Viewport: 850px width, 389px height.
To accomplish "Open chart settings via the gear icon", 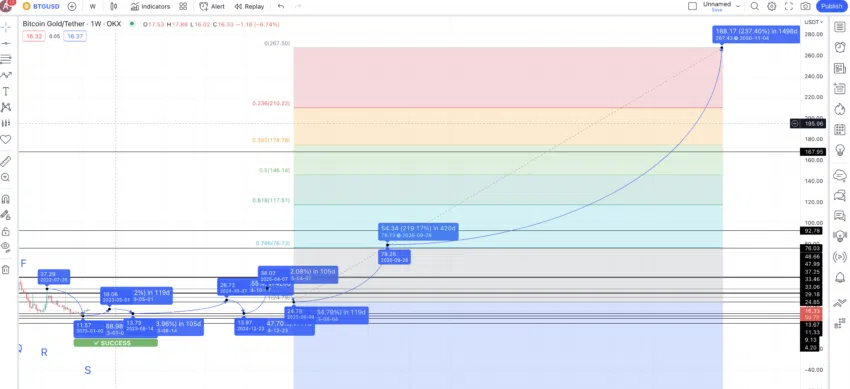I will (x=771, y=7).
